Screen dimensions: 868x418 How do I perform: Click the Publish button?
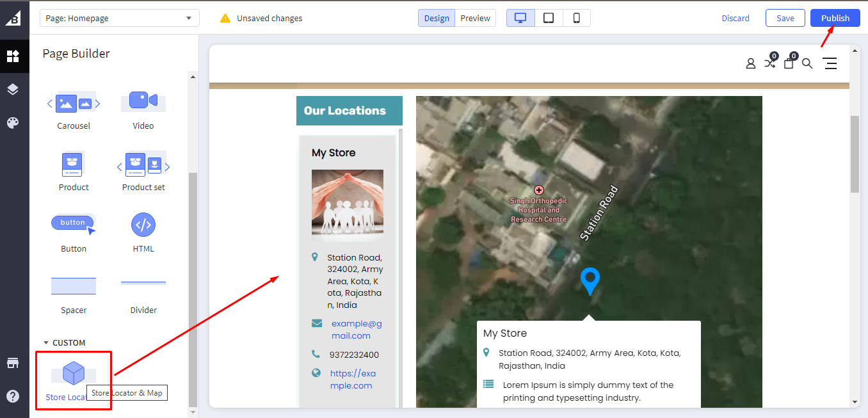pyautogui.click(x=835, y=18)
